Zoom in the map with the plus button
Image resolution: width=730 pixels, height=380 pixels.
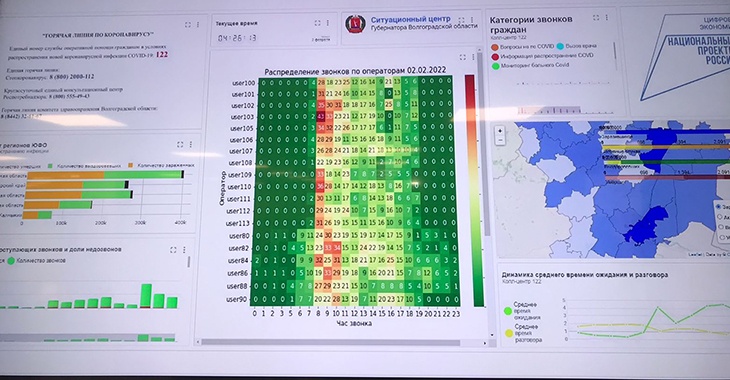click(x=500, y=131)
